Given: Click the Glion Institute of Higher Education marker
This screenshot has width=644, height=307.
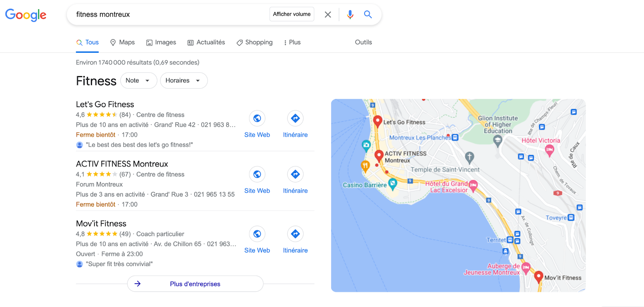Looking at the screenshot, I should pyautogui.click(x=497, y=141).
